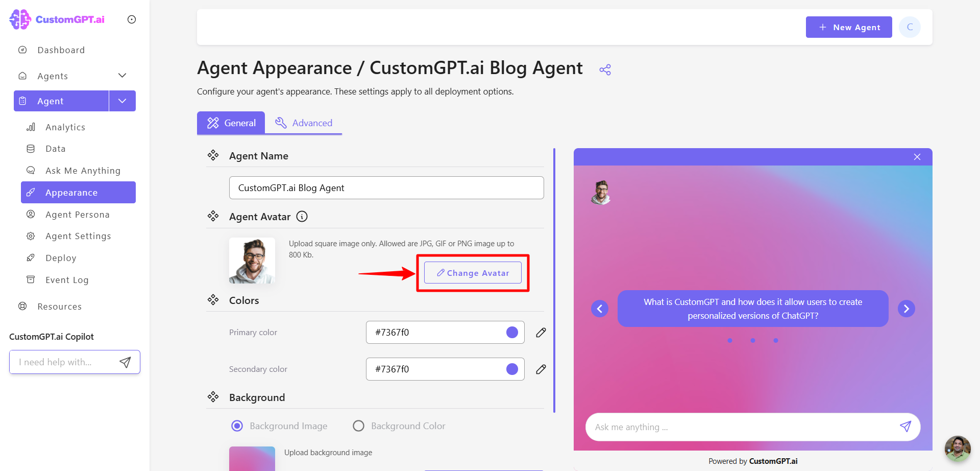The image size is (980, 471).
Task: Show next starter question in preview
Action: [906, 309]
